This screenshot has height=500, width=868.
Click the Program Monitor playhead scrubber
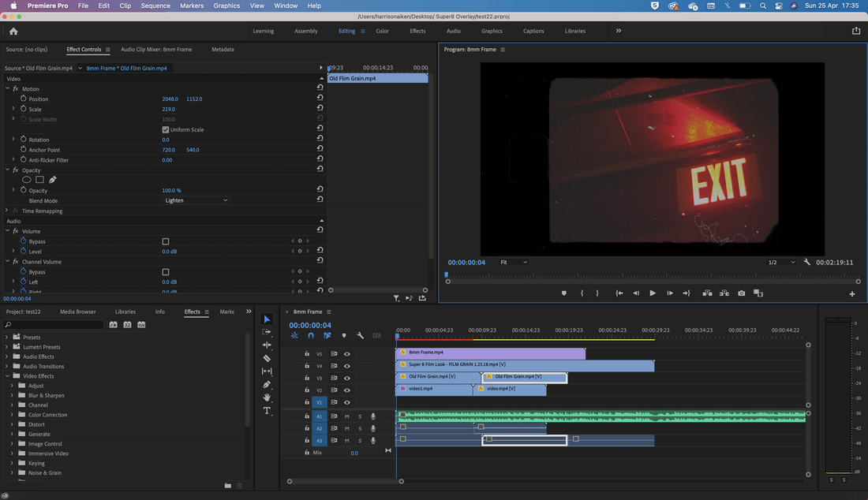446,274
